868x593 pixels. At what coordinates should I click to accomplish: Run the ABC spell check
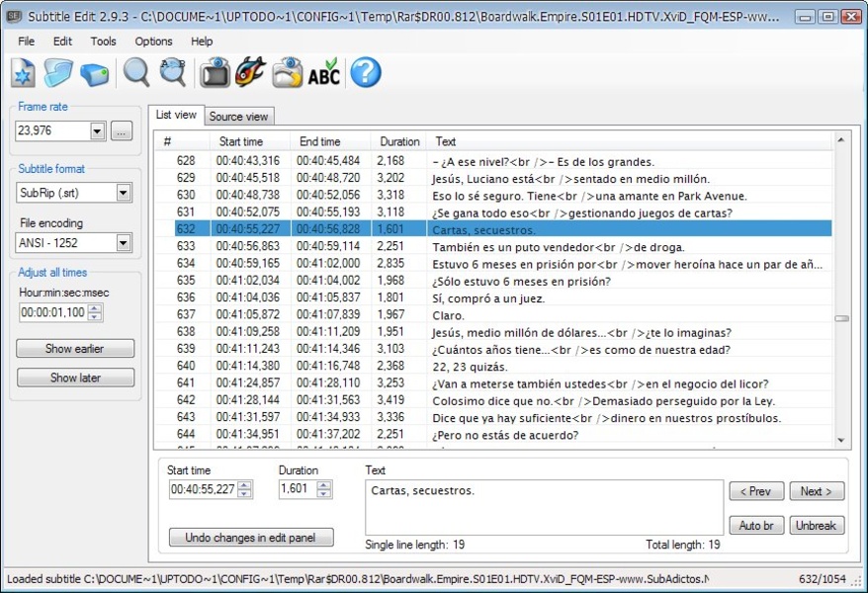pos(323,73)
